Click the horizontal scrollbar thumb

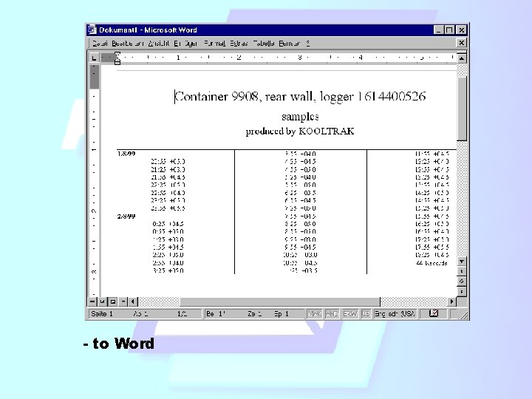[280, 301]
